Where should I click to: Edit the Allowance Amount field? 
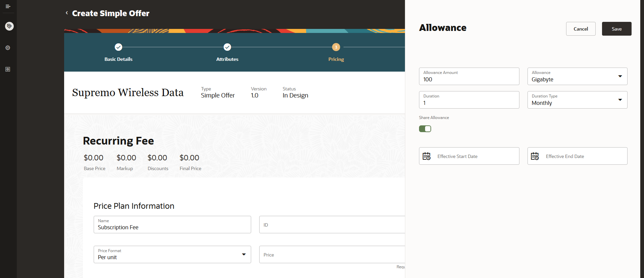(469, 76)
